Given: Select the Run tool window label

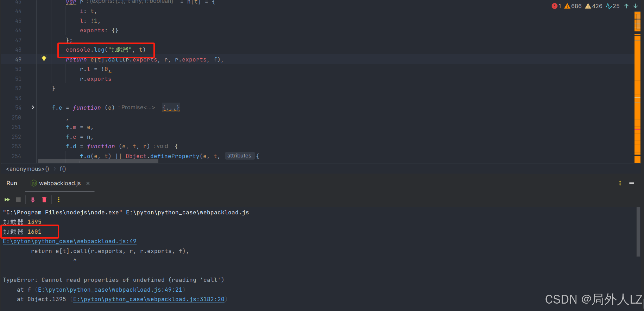Looking at the screenshot, I should pos(12,183).
